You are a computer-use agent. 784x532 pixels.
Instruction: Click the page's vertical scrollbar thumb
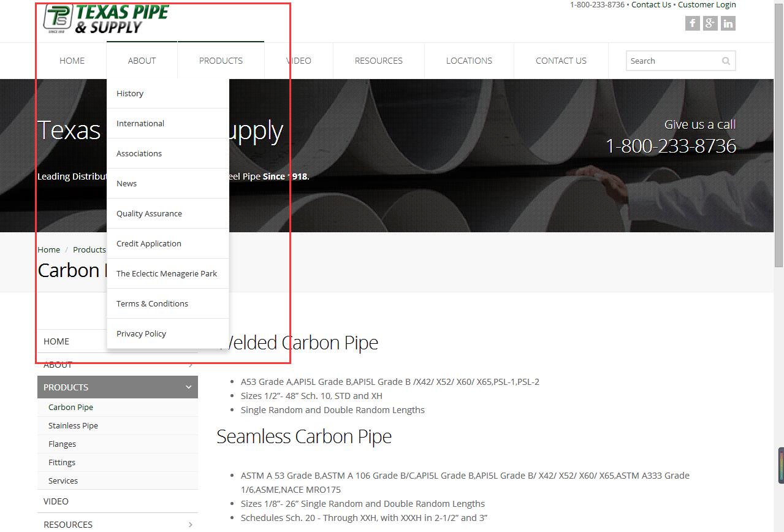point(778,135)
